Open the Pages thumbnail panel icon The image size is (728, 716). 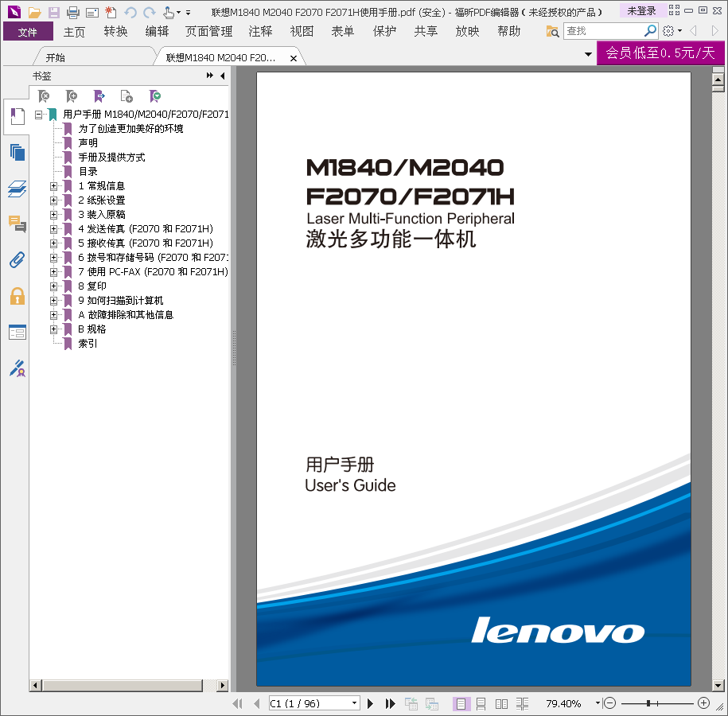click(18, 152)
